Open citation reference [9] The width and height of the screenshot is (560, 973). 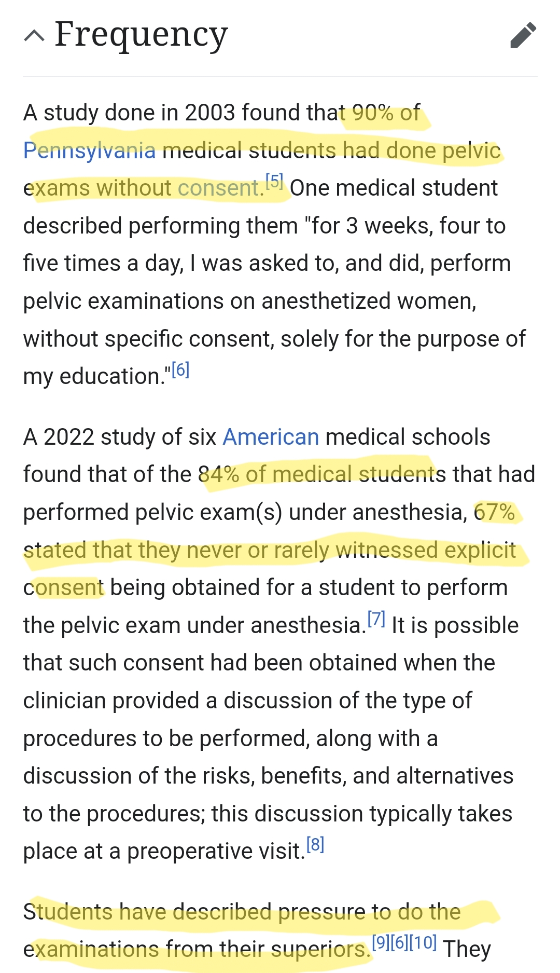[381, 942]
